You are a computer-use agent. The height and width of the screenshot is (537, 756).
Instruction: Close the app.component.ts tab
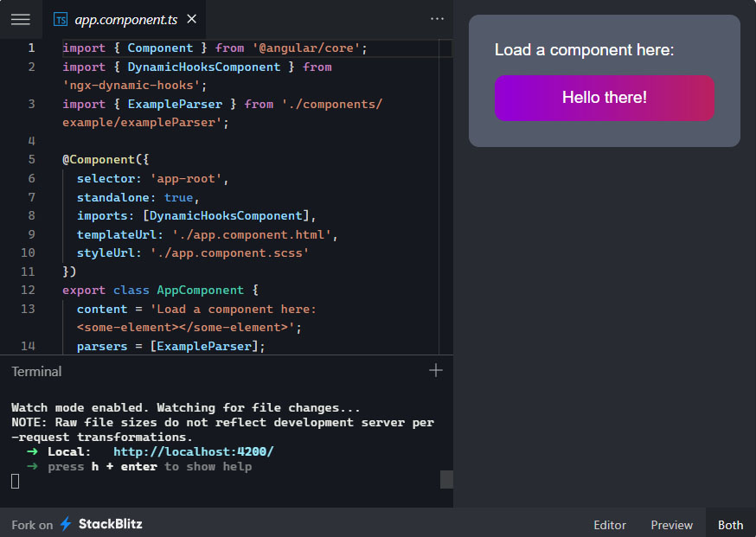(x=191, y=19)
